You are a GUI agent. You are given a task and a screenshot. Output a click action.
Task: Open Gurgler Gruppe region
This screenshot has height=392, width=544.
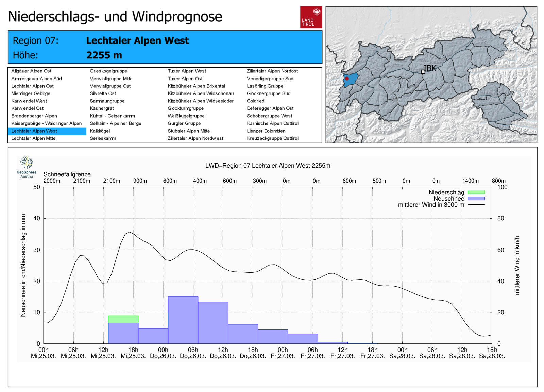184,123
